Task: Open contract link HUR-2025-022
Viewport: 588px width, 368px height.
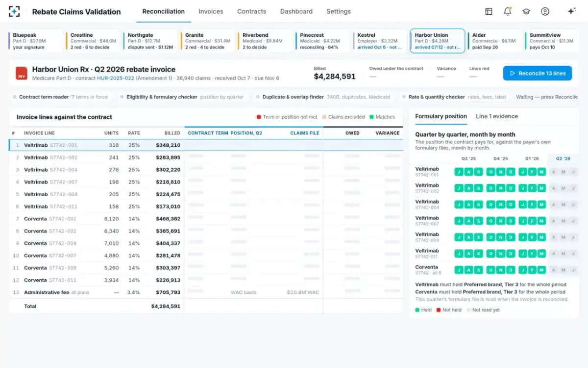Action: pyautogui.click(x=115, y=79)
